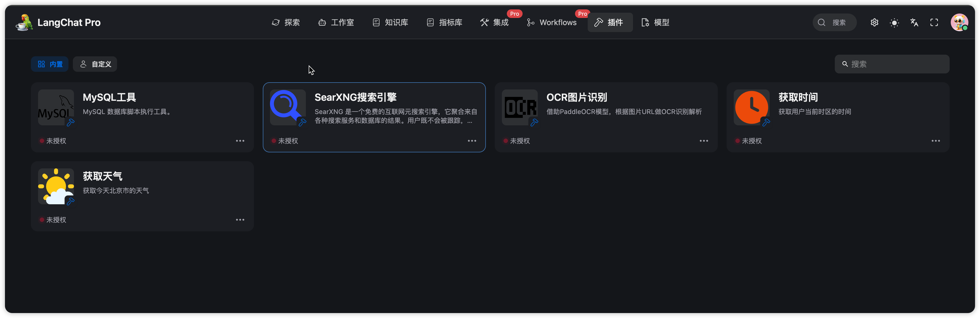Viewport: 980px width, 318px height.
Task: Focus the plugin list 搜索 field
Action: 892,64
